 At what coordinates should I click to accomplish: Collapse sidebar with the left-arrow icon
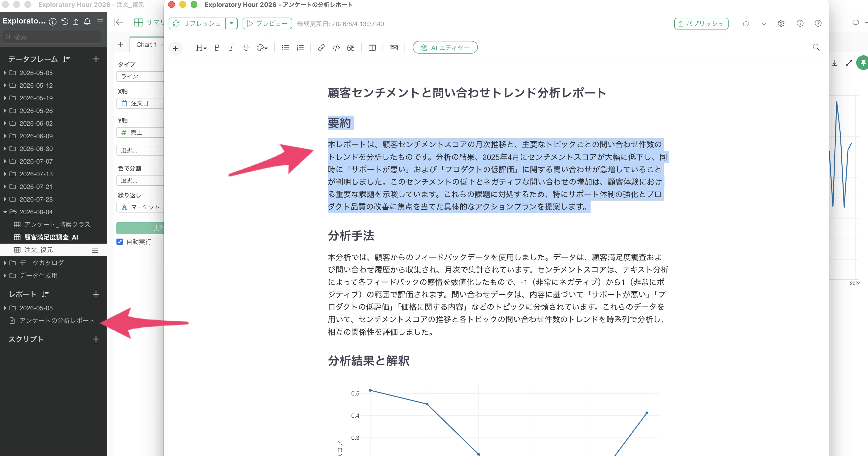[x=119, y=22]
